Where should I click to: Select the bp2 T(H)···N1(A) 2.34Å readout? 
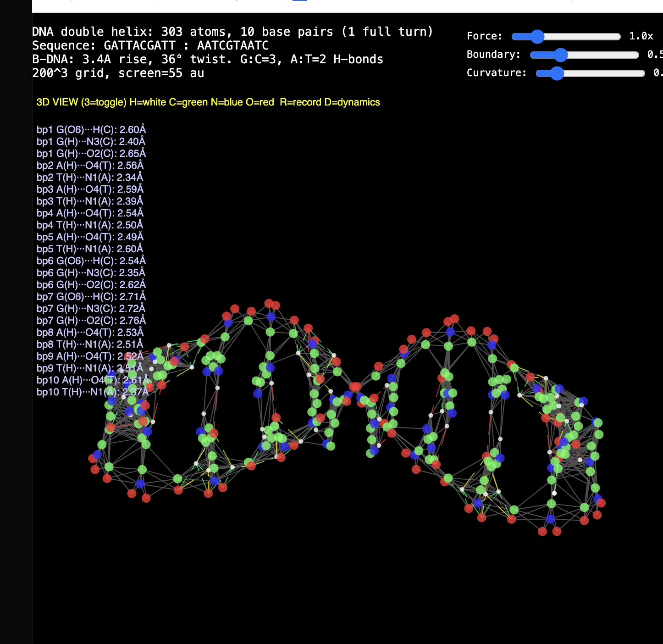pos(90,178)
